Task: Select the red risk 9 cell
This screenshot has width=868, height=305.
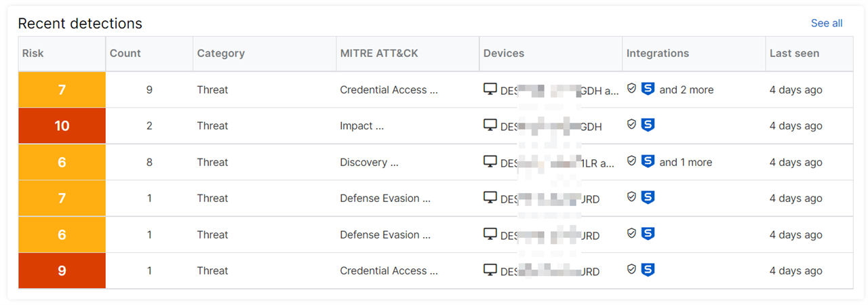Action: [x=62, y=270]
